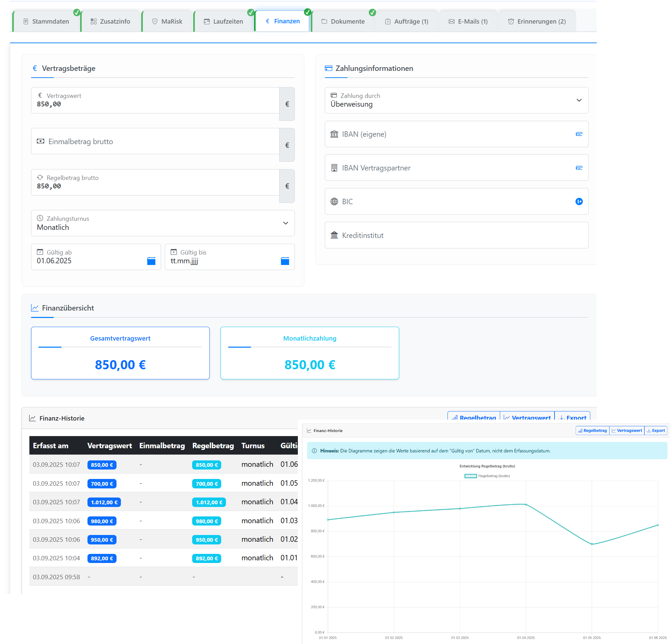Image resolution: width=670 pixels, height=644 pixels.
Task: Click the blue BIC lookup icon
Action: (x=579, y=202)
